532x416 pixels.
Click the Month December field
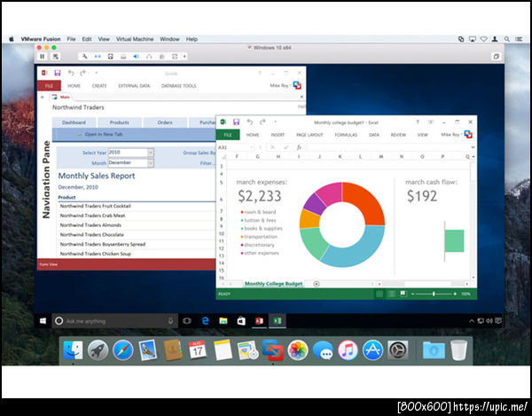128,163
